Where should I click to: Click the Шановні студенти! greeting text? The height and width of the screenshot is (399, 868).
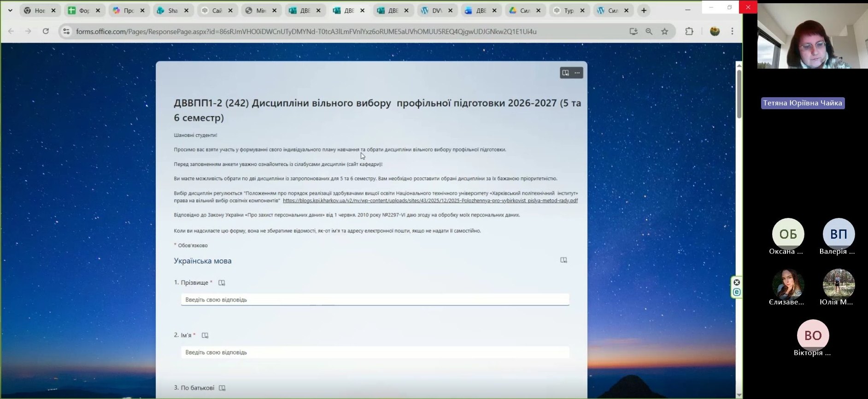point(195,135)
